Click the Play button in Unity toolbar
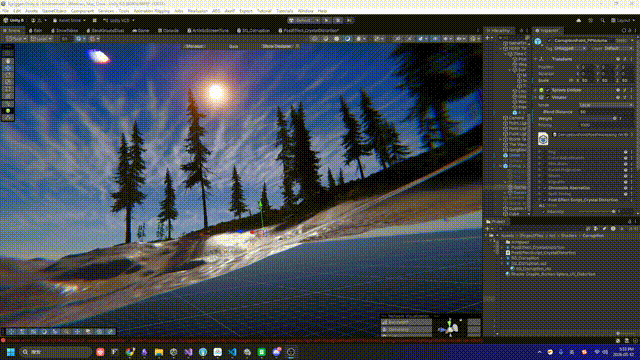 click(x=327, y=20)
